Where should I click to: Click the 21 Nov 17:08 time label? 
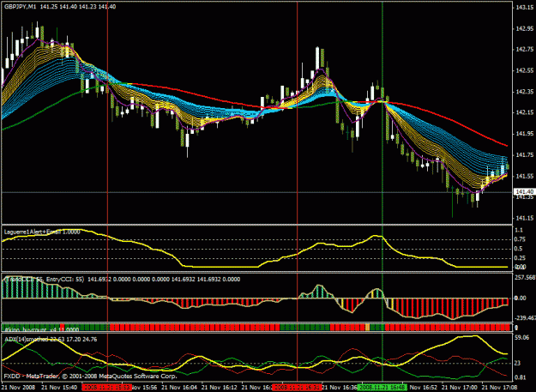pyautogui.click(x=499, y=388)
